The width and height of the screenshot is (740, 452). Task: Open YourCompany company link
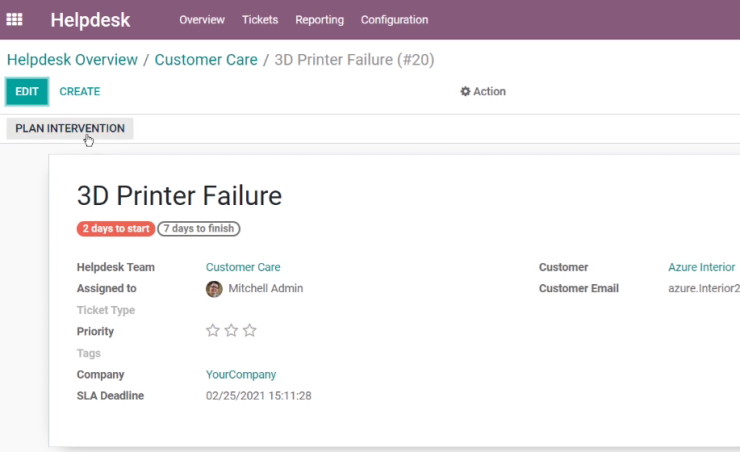coord(241,375)
